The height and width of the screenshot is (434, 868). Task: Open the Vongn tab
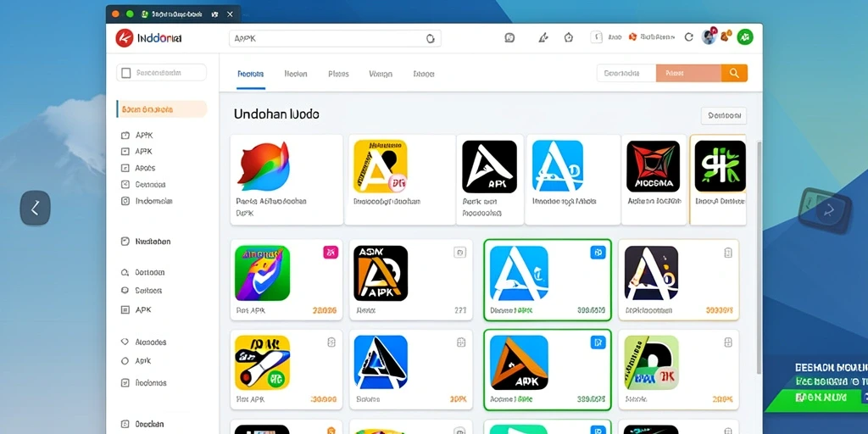[x=381, y=74]
